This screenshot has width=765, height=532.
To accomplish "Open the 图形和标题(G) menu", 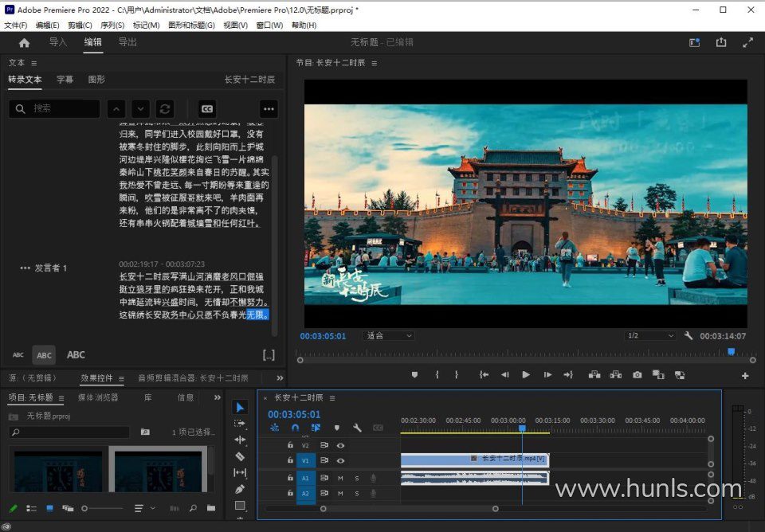I will [191, 25].
